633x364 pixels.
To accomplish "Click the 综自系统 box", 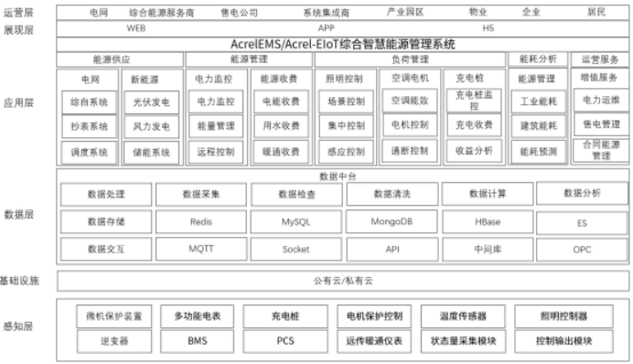I will tap(90, 102).
